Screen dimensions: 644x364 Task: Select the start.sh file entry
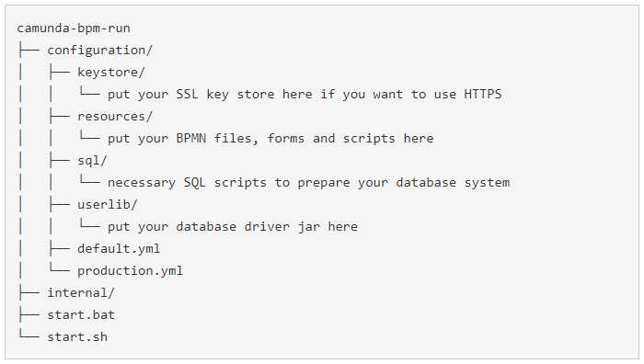(77, 337)
